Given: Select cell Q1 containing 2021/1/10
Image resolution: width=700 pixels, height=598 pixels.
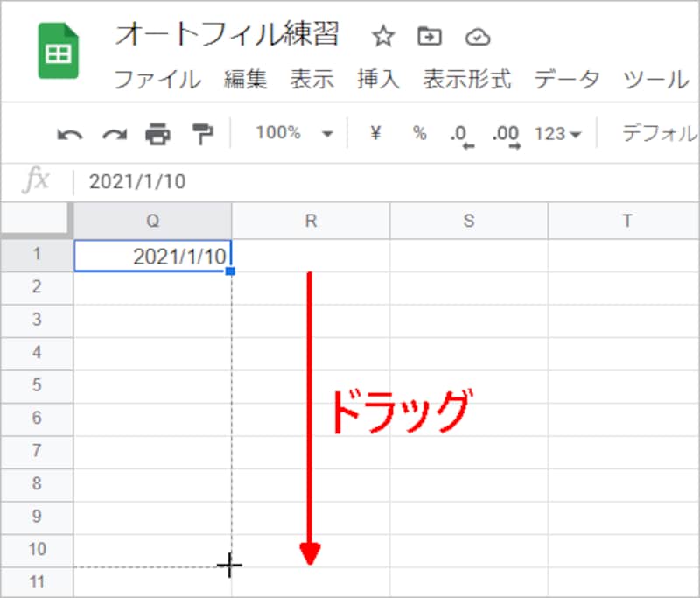Looking at the screenshot, I should (153, 254).
